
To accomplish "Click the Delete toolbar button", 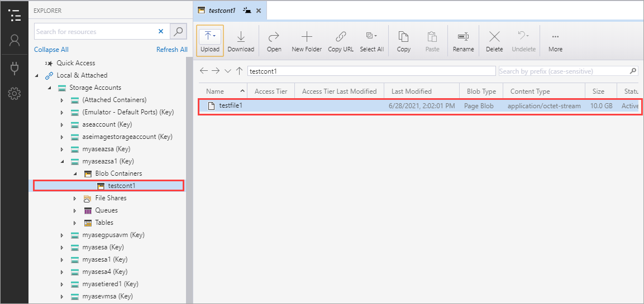I will pyautogui.click(x=494, y=41).
